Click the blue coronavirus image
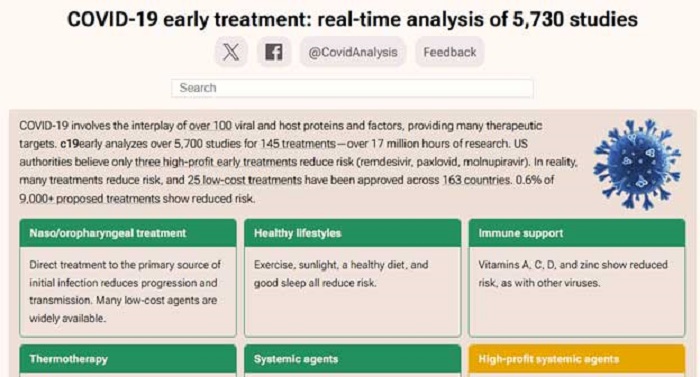This screenshot has height=377, width=700. [x=637, y=163]
